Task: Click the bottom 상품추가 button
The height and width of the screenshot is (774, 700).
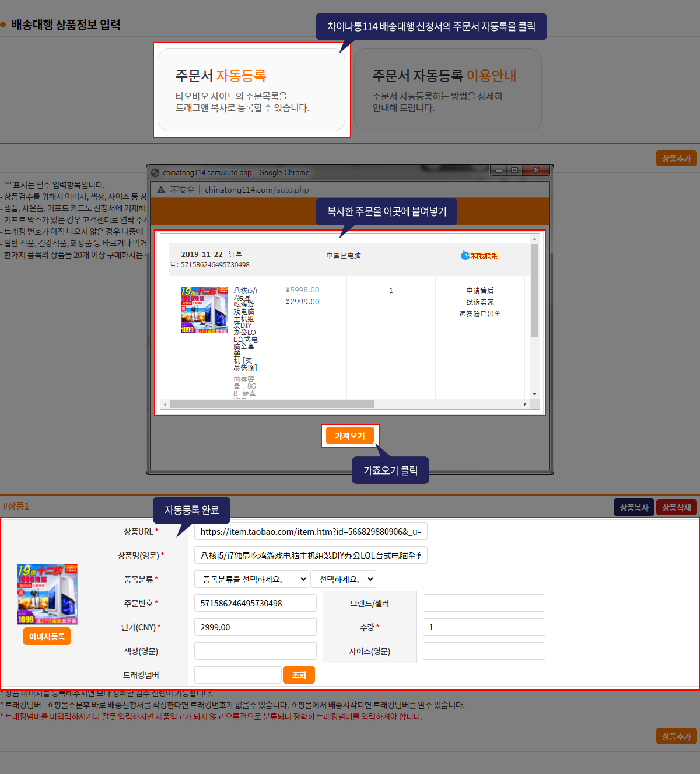Action: [676, 736]
